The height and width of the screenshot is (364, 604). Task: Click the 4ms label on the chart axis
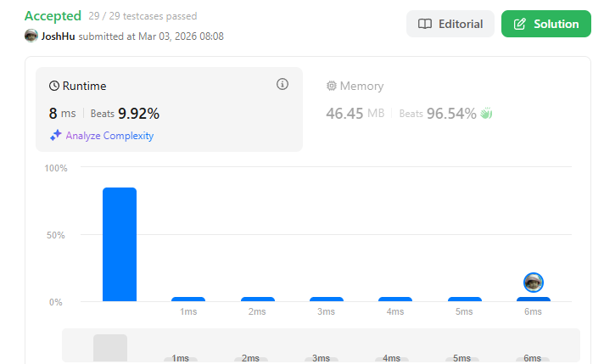click(x=395, y=311)
